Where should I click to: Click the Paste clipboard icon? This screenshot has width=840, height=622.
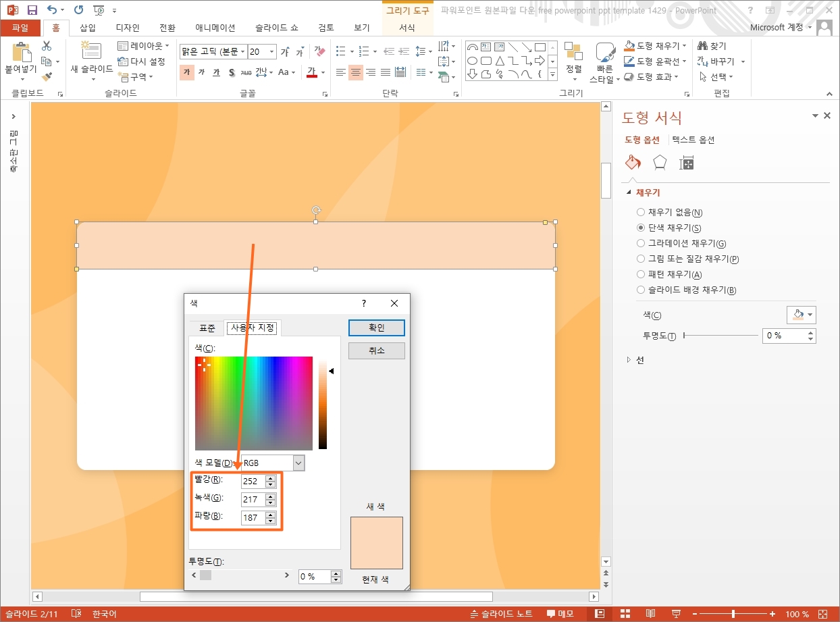[22, 53]
